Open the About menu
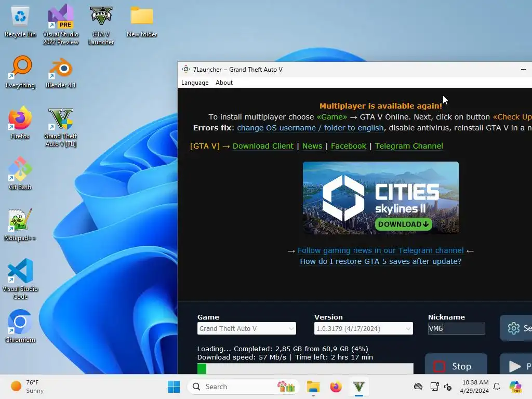This screenshot has height=399, width=532. point(224,83)
